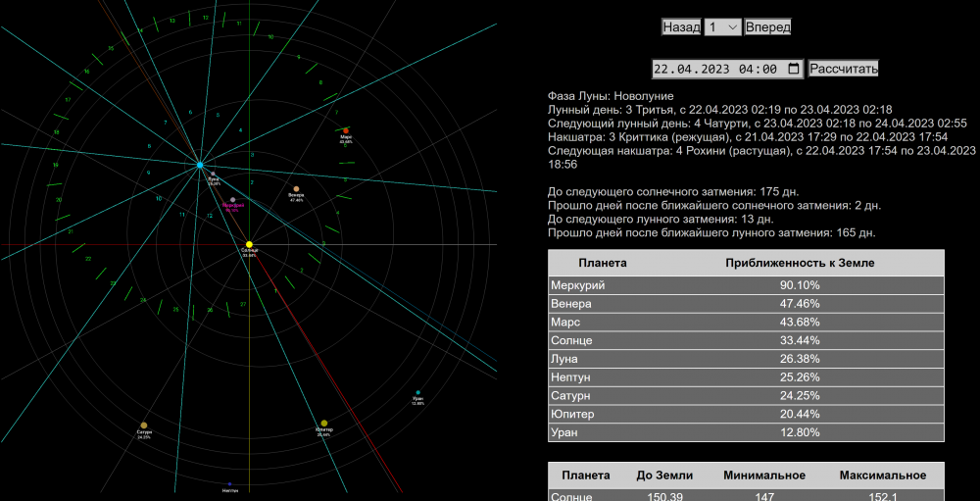Viewport: 980px width, 501px height.
Task: Open the calendar picker in date field
Action: tap(793, 69)
